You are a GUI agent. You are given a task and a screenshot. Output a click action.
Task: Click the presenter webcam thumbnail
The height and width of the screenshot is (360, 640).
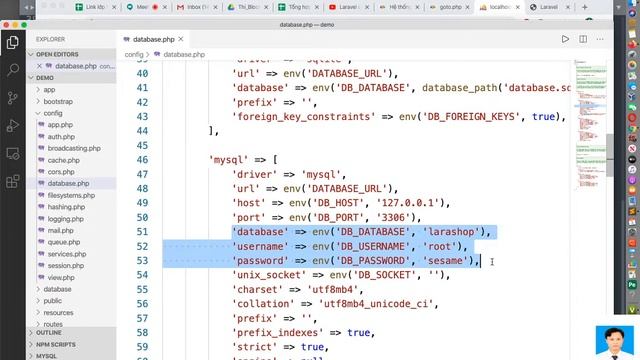[x=614, y=342]
